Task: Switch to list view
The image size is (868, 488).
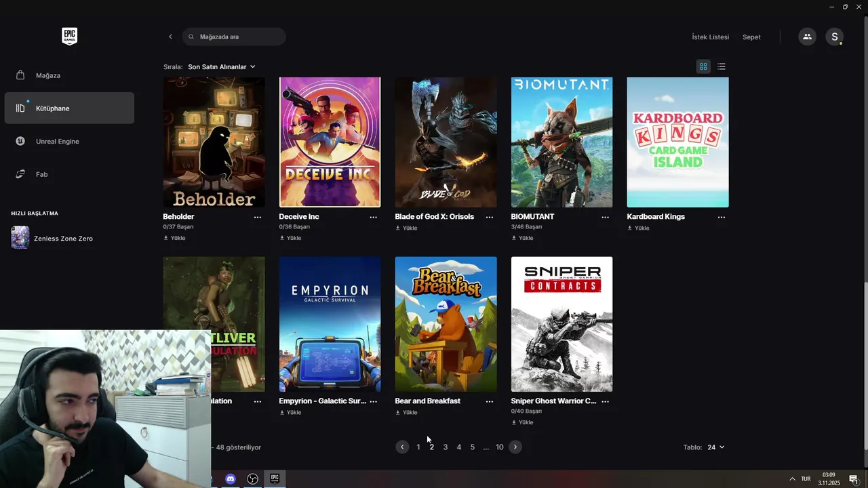Action: tap(722, 66)
